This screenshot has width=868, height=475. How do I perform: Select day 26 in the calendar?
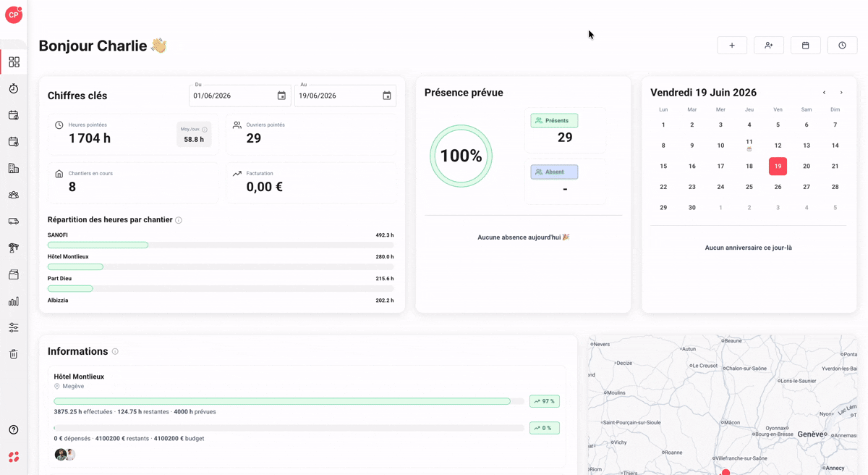click(778, 187)
